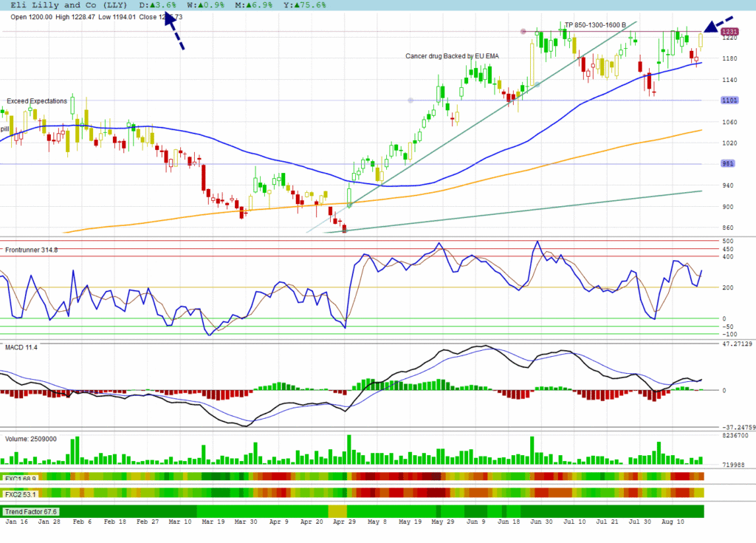Click the 940 price axis label

(727, 185)
